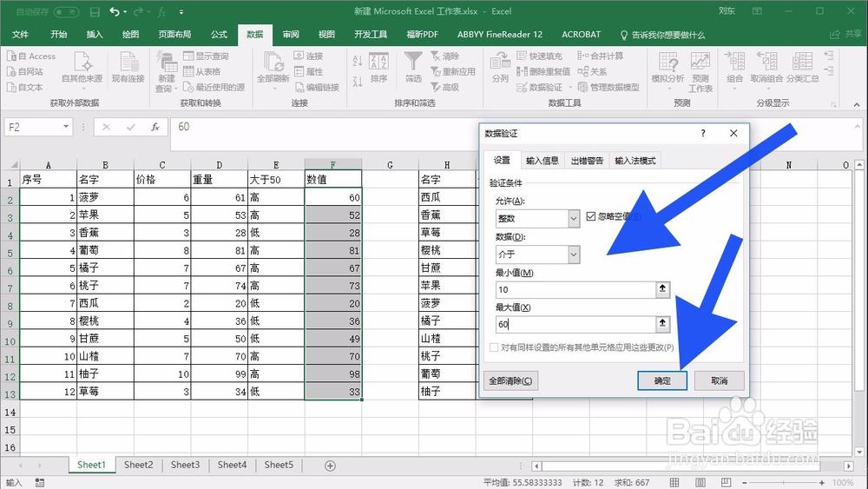Viewport: 868px width, 489px height.
Task: Click the page layout view icon
Action: click(700, 483)
